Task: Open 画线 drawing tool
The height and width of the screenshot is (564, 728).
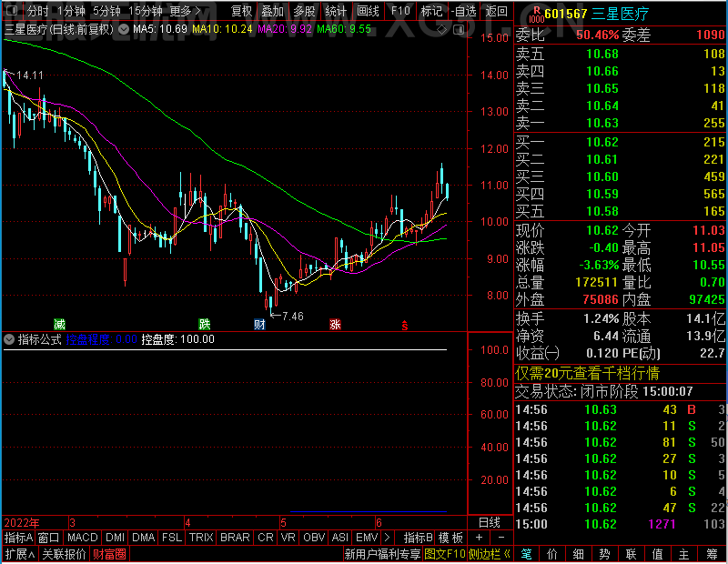Action: 369,11
